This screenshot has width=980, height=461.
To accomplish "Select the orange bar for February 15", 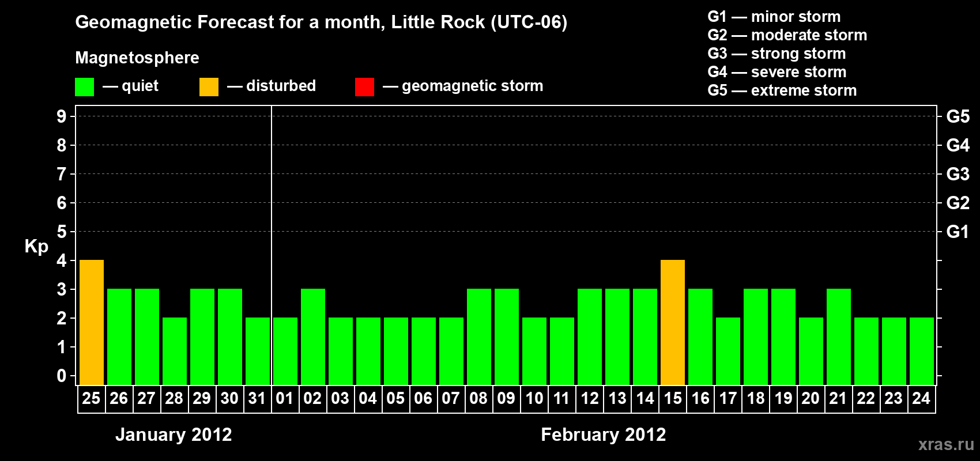I will point(673,322).
